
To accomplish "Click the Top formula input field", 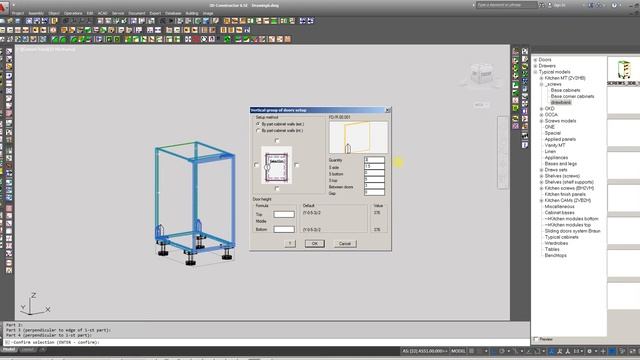I will point(284,214).
